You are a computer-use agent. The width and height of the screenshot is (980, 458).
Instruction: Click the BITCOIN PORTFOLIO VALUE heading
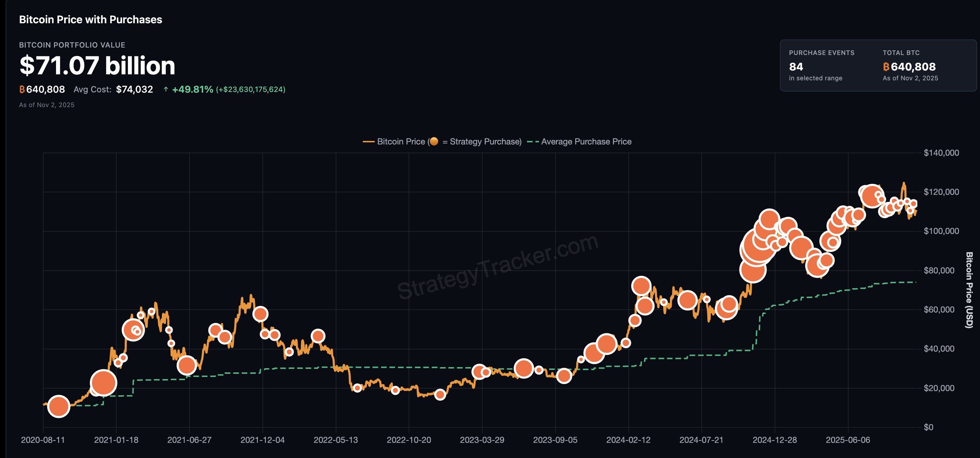click(72, 45)
